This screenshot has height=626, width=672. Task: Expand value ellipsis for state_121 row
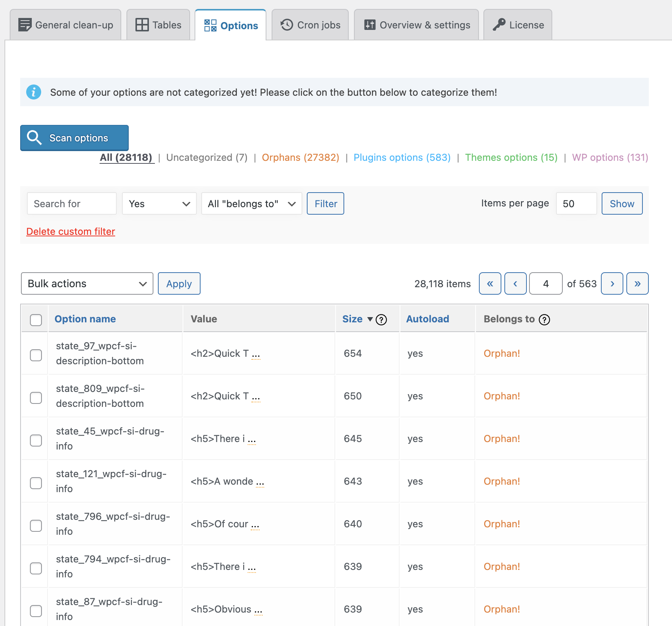(260, 482)
